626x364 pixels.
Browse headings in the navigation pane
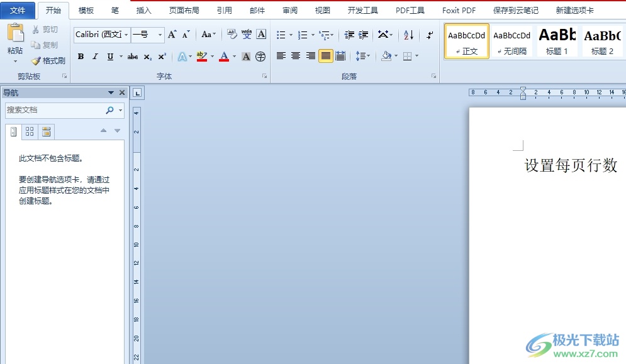[14, 132]
